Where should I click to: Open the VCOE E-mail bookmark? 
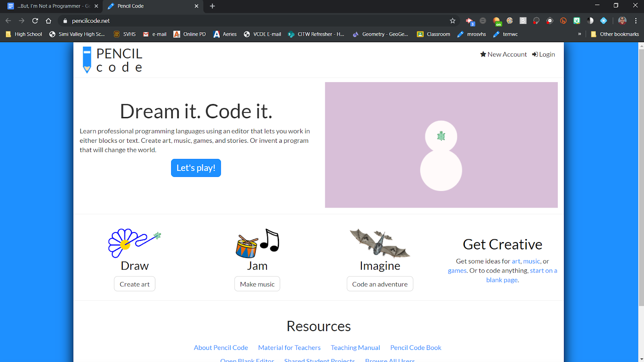click(x=262, y=34)
